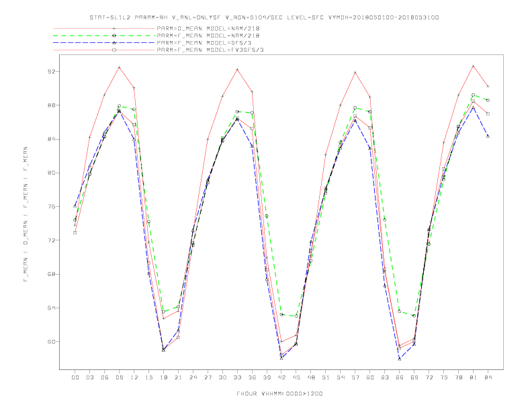Click x-axis forecast hour label 00

[75, 377]
